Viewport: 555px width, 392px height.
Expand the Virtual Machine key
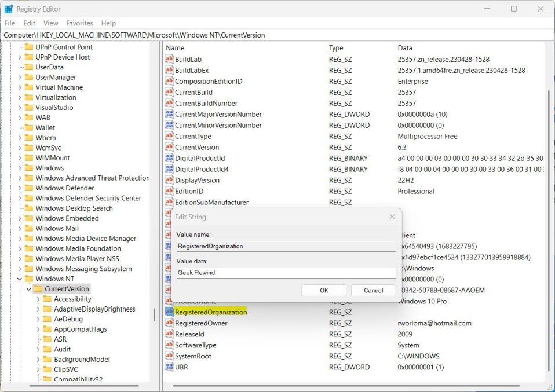click(19, 87)
